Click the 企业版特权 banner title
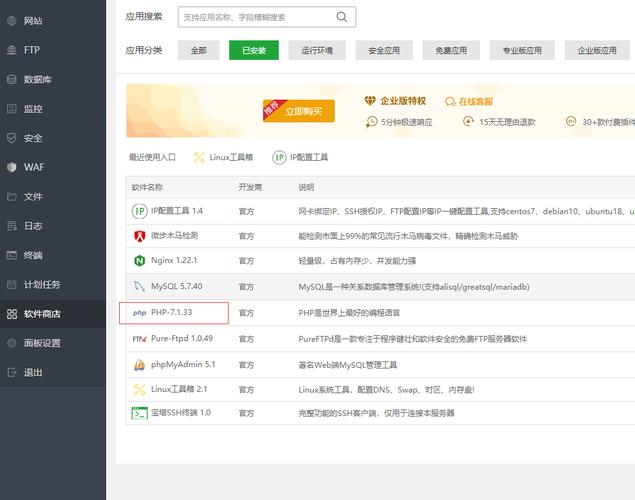The width and height of the screenshot is (635, 500). pos(403,101)
